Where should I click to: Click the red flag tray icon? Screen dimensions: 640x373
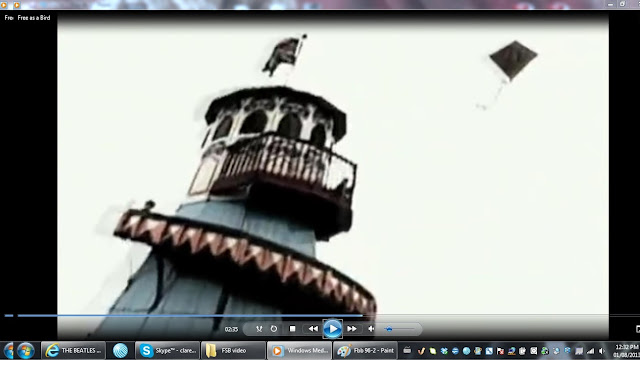[500, 351]
